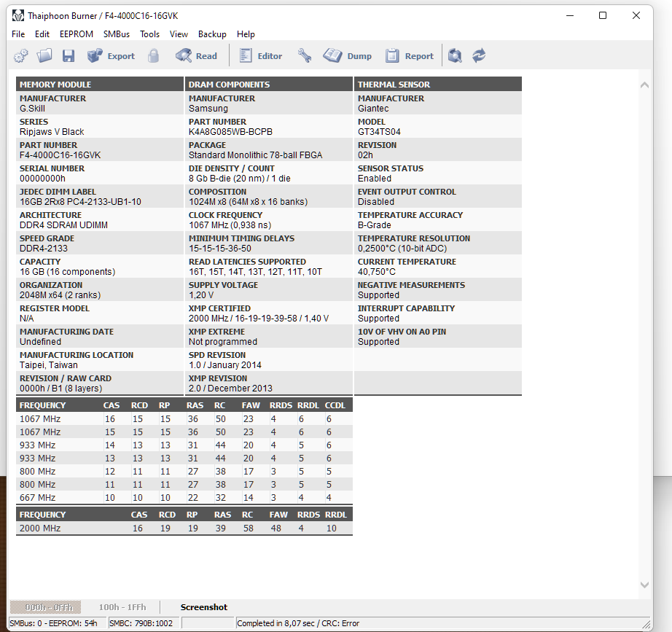Open the Tools menu
672x632 pixels.
(x=149, y=34)
